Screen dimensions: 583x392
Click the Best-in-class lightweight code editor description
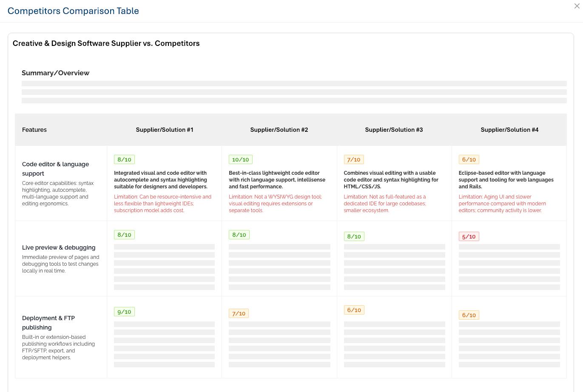tap(277, 180)
